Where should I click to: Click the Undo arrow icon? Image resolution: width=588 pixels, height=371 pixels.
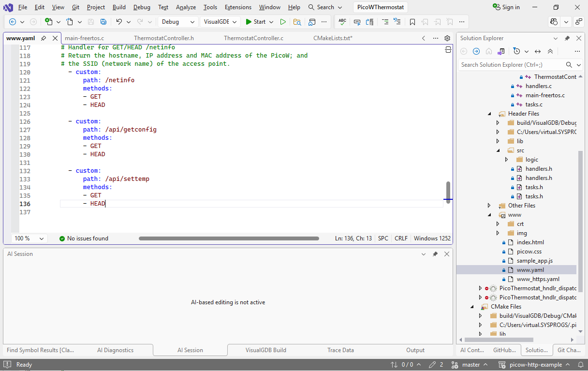tap(119, 22)
